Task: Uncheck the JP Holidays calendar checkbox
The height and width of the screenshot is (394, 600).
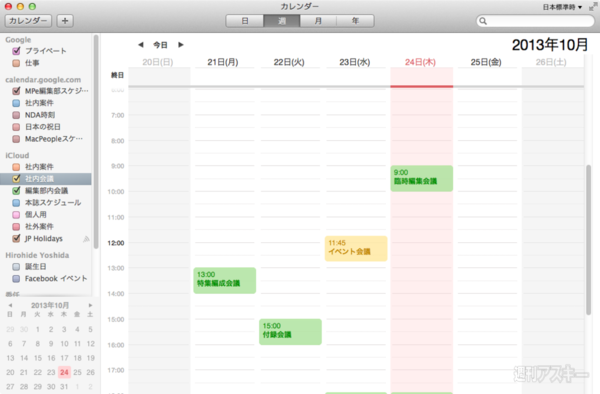Action: (16, 239)
